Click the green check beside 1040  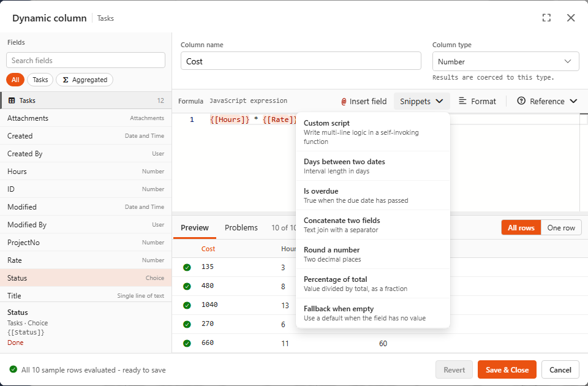coord(187,305)
